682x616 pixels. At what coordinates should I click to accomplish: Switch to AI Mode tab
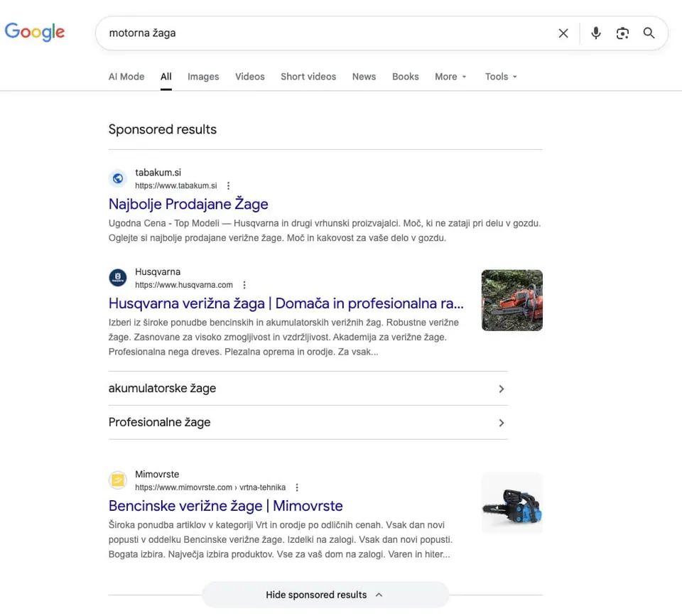pyautogui.click(x=126, y=77)
